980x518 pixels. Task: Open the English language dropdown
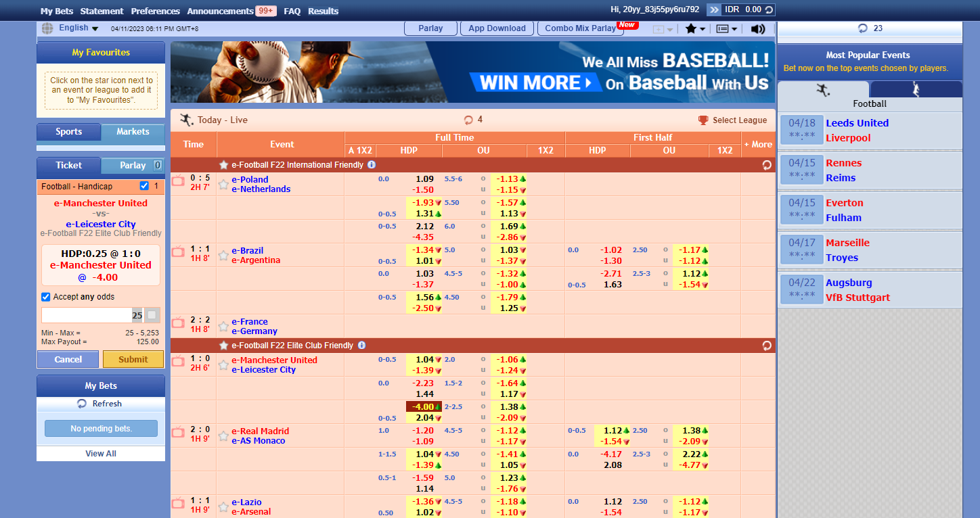(x=79, y=28)
